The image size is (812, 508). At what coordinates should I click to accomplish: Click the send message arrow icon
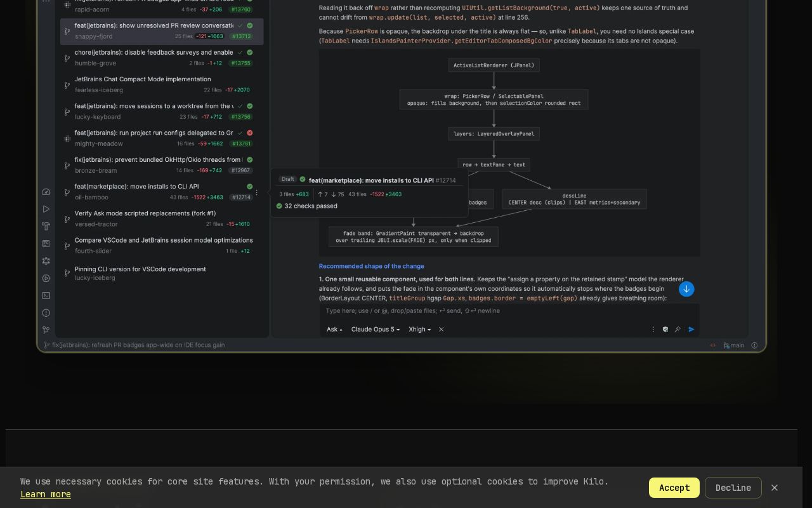click(x=691, y=329)
